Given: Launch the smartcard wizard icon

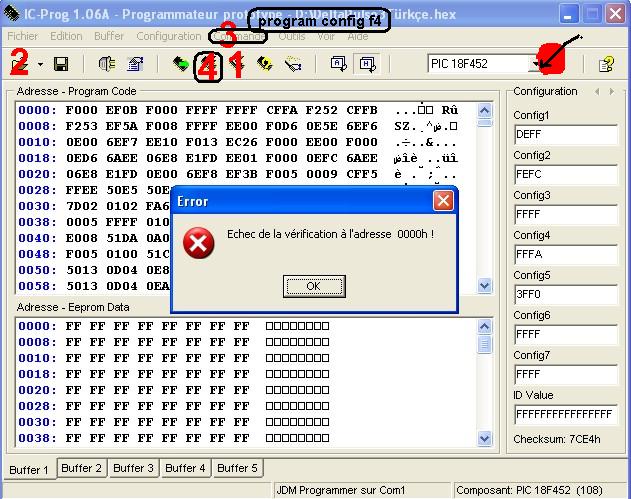Looking at the screenshot, I should tap(293, 64).
